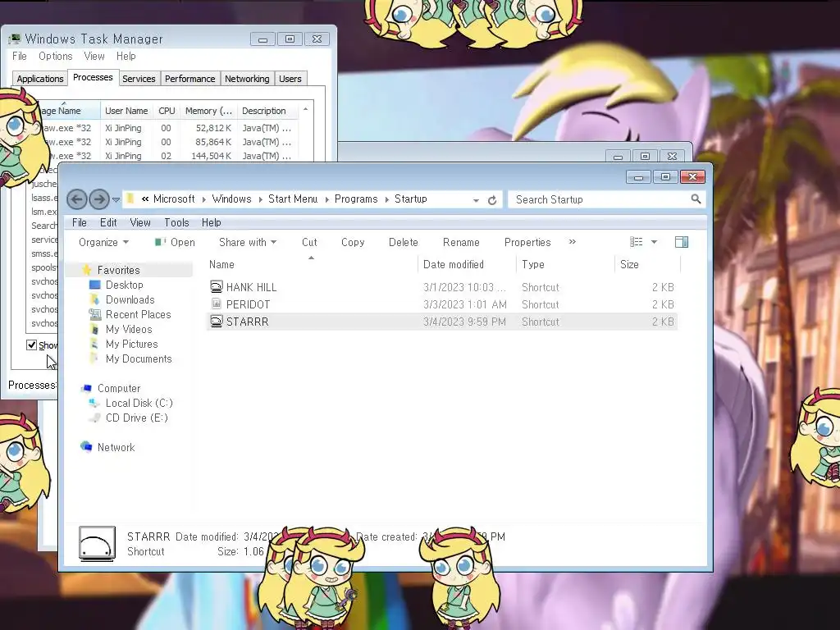Click Delete in the toolbar
Screen dimensions: 840x630
coord(403,242)
